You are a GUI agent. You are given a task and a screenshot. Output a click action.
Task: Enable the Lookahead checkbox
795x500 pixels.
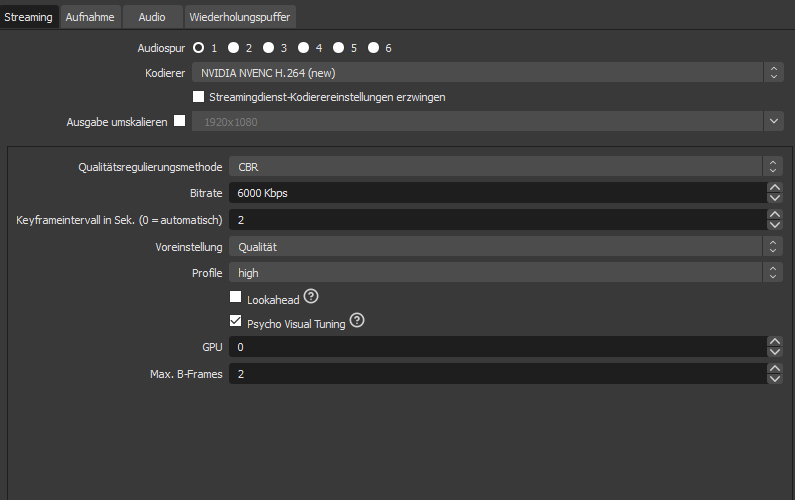pos(236,297)
